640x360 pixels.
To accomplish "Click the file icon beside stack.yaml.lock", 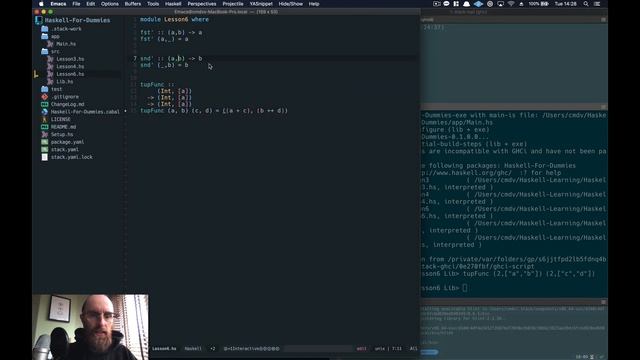I will [x=44, y=157].
